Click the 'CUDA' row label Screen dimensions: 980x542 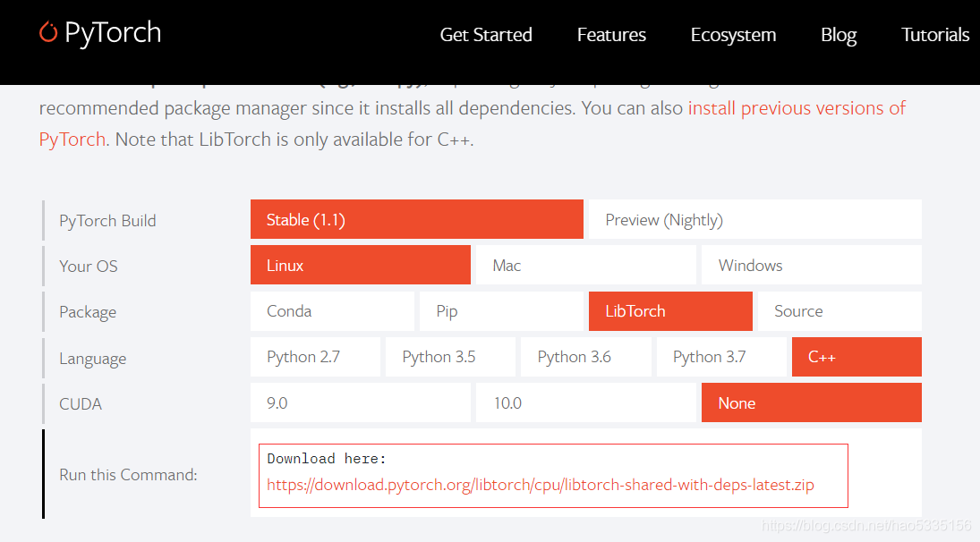point(80,404)
